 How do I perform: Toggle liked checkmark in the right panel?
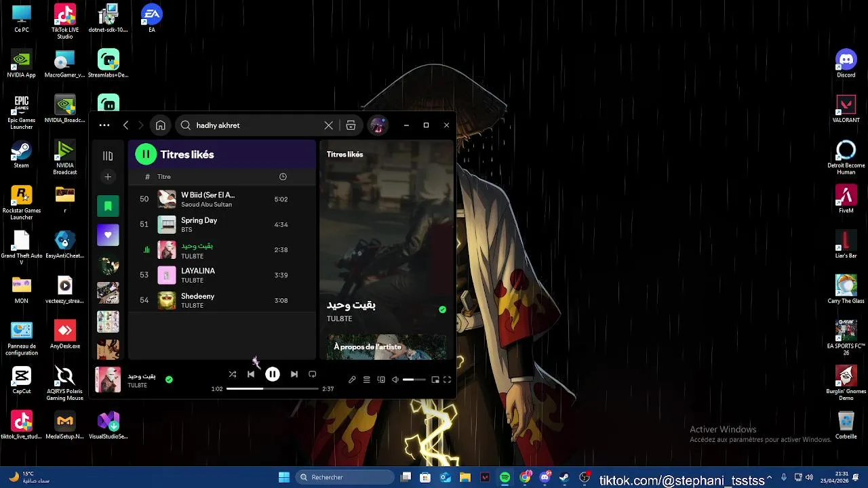pos(442,310)
